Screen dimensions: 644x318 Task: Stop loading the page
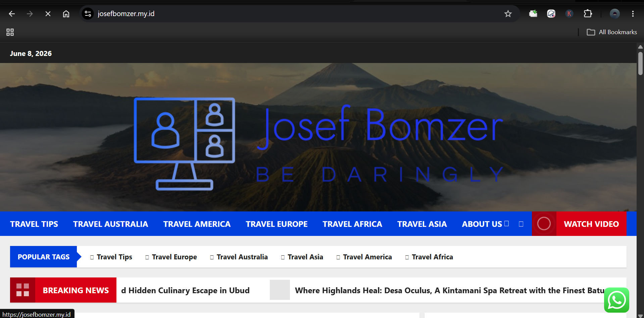48,14
